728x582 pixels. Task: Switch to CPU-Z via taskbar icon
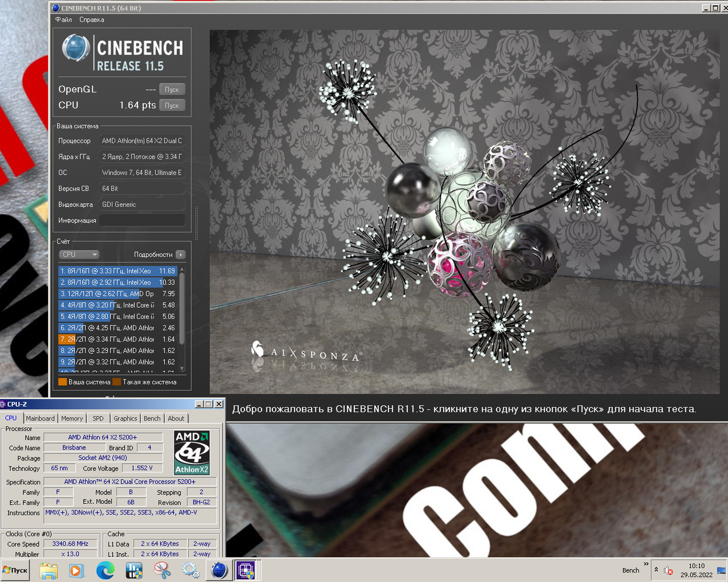[246, 570]
